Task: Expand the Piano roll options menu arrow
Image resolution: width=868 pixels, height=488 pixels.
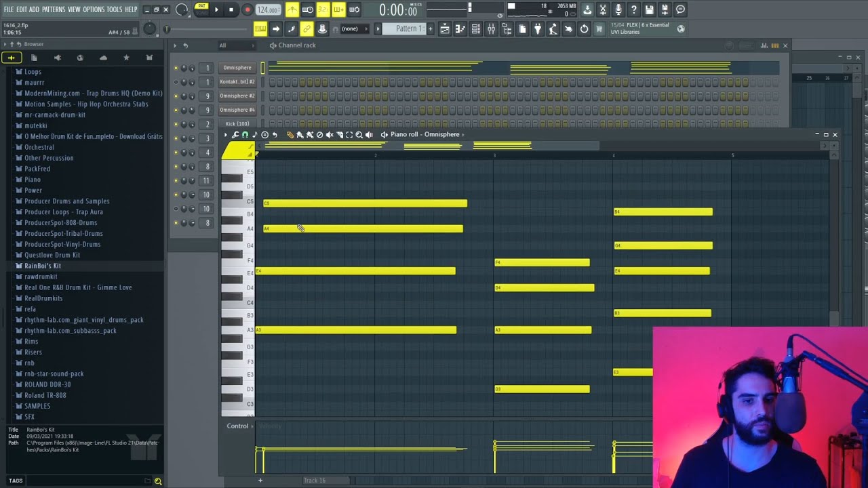Action: [x=226, y=135]
